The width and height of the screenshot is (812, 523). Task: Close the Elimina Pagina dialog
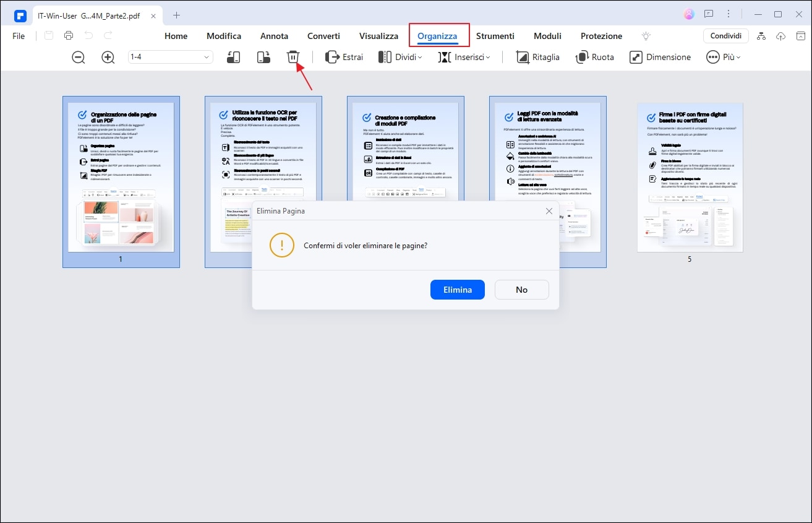point(549,211)
